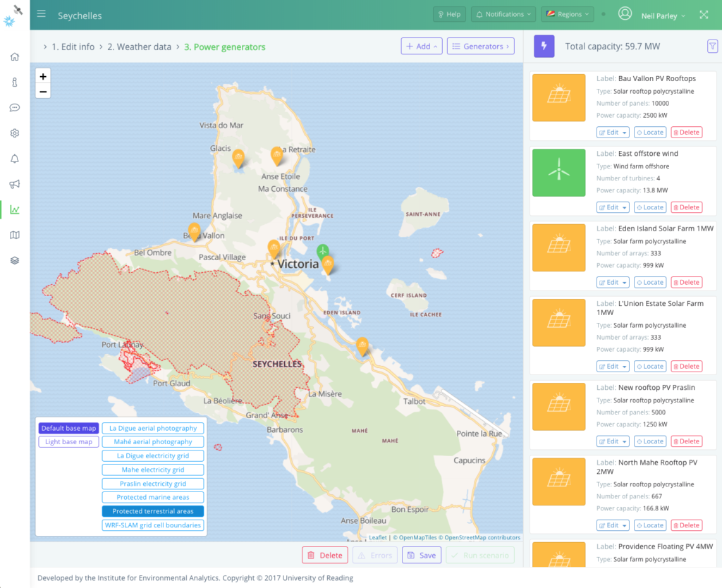The width and height of the screenshot is (722, 588).
Task: Open the megaphone announcements sidebar icon
Action: coord(15,184)
